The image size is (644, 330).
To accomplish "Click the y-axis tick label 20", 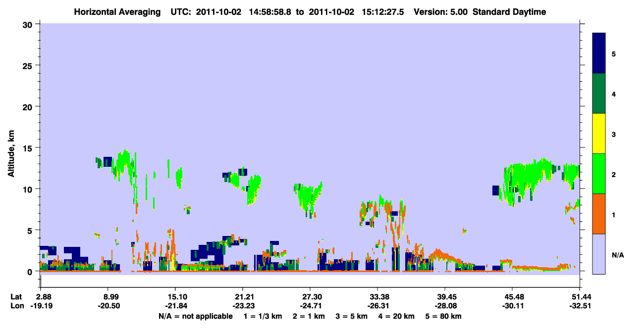I will pyautogui.click(x=29, y=106).
